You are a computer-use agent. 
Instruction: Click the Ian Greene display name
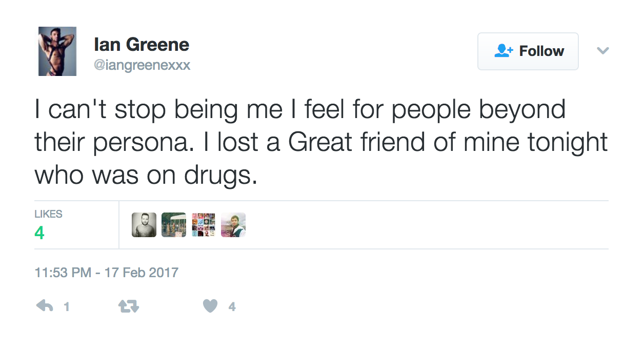[142, 45]
